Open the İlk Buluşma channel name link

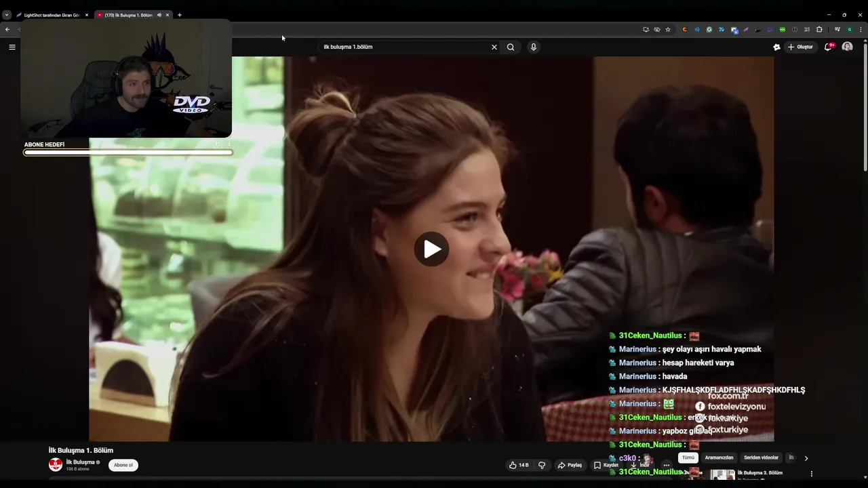[80, 462]
